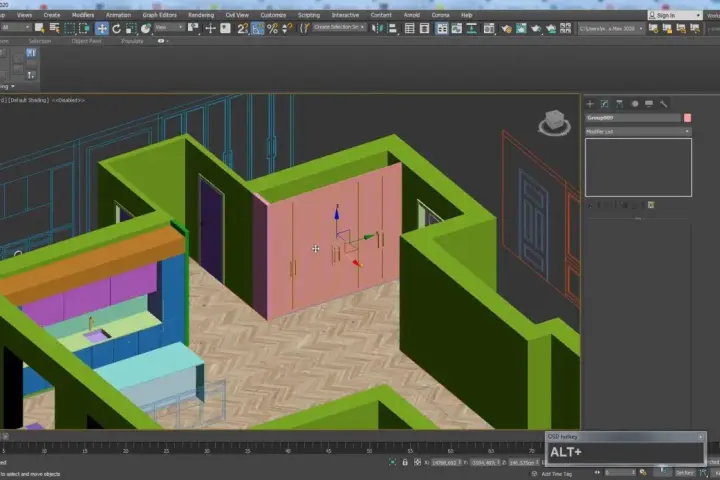
Task: Open the View reference coordinate dropdown
Action: coord(169,28)
